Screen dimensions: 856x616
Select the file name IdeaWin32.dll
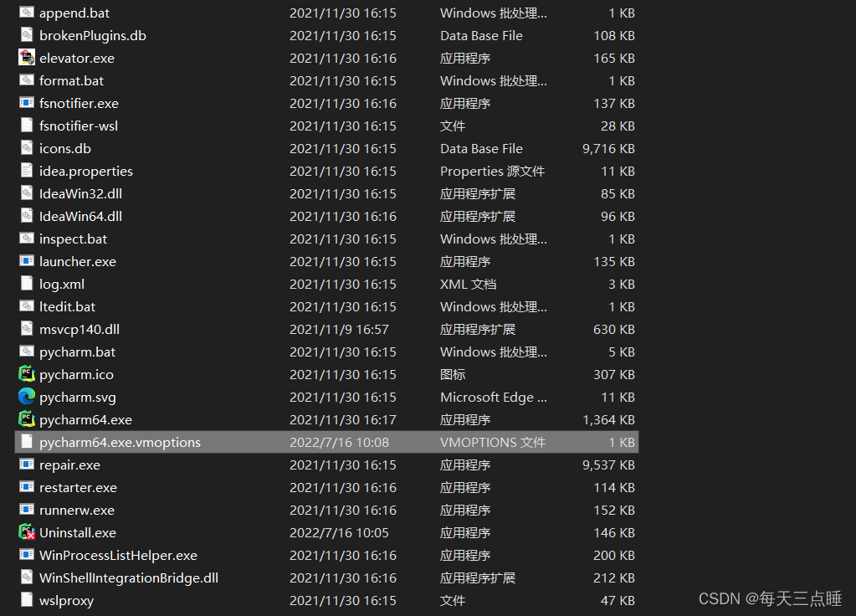(x=81, y=194)
